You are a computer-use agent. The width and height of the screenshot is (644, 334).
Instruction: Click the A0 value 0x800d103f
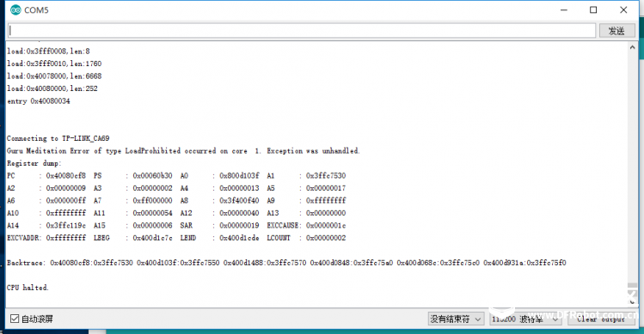239,176
